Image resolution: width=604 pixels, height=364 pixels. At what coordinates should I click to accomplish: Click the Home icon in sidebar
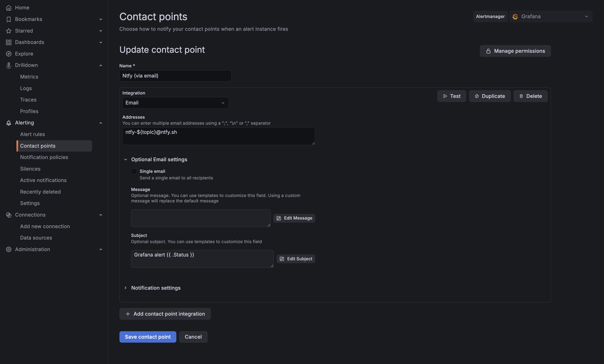pos(9,8)
